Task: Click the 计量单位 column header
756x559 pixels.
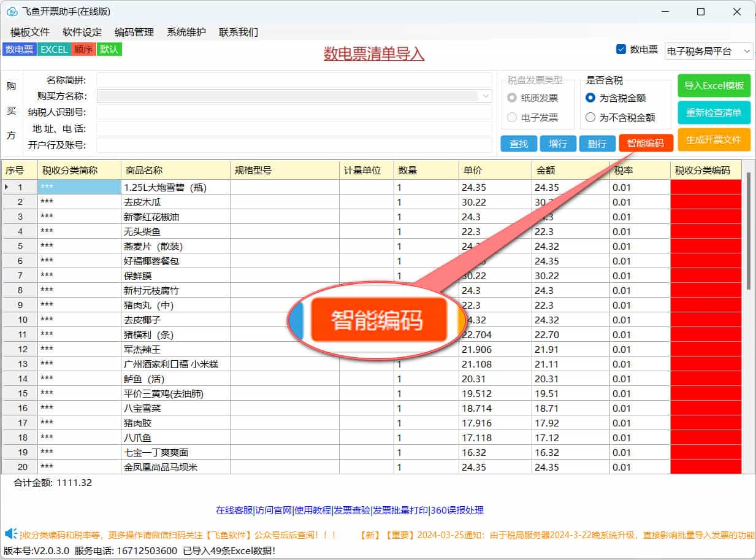Action: [367, 170]
